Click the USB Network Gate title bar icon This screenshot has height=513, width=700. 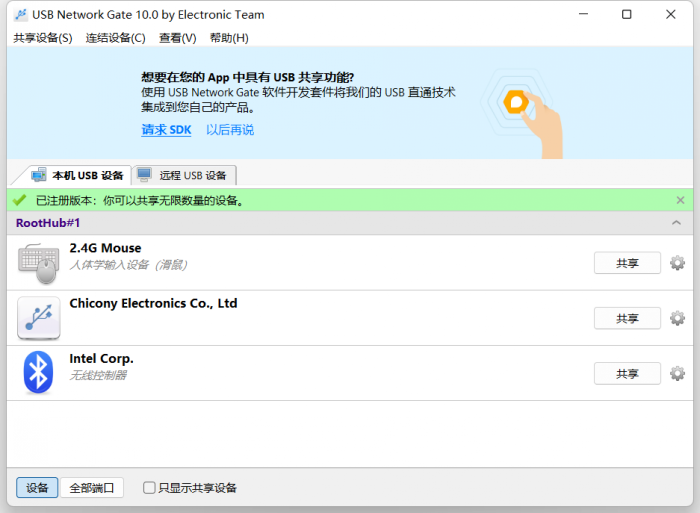coord(21,15)
